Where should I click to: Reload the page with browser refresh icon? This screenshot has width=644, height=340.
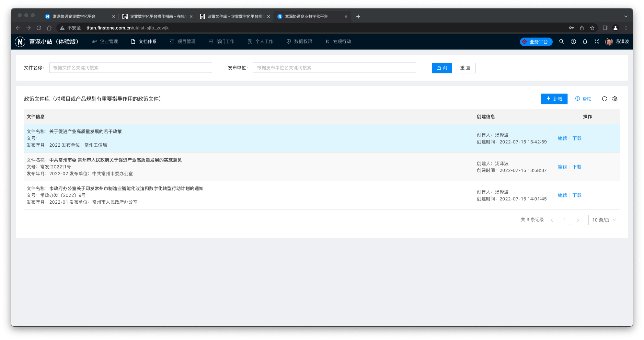point(39,28)
